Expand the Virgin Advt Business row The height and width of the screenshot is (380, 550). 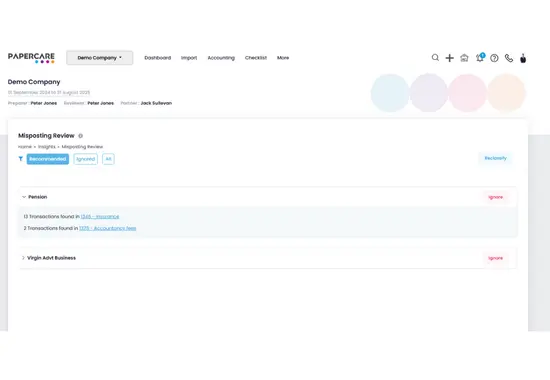pyautogui.click(x=23, y=258)
